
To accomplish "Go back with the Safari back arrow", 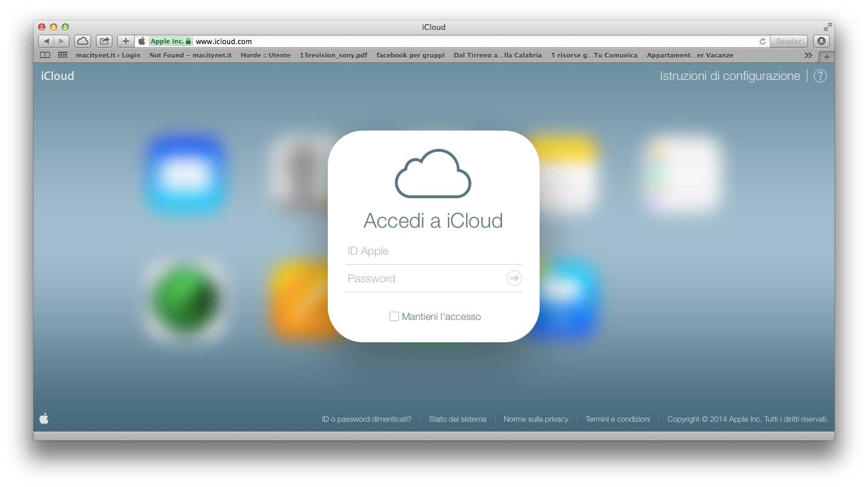I will coord(46,41).
